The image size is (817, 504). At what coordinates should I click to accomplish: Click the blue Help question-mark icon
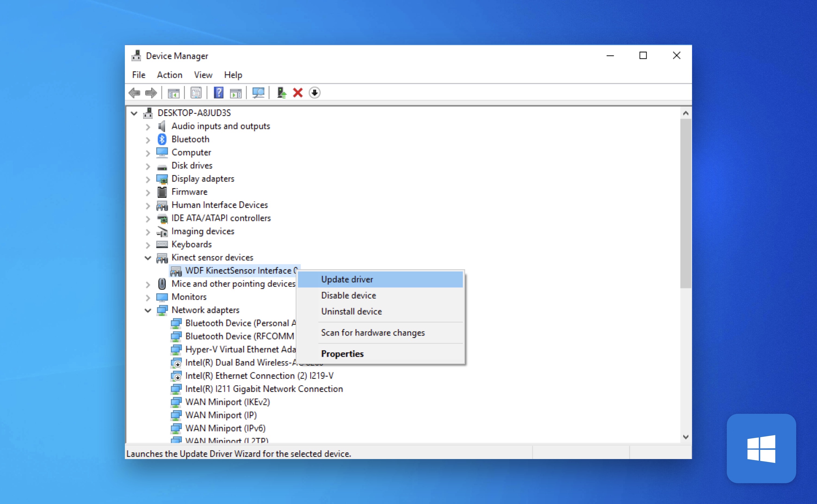click(x=218, y=93)
